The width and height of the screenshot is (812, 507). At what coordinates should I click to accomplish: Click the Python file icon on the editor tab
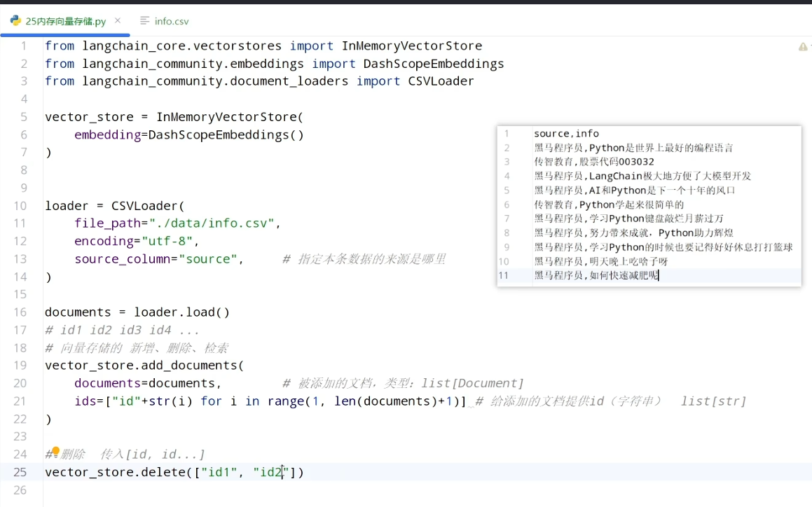tap(15, 21)
